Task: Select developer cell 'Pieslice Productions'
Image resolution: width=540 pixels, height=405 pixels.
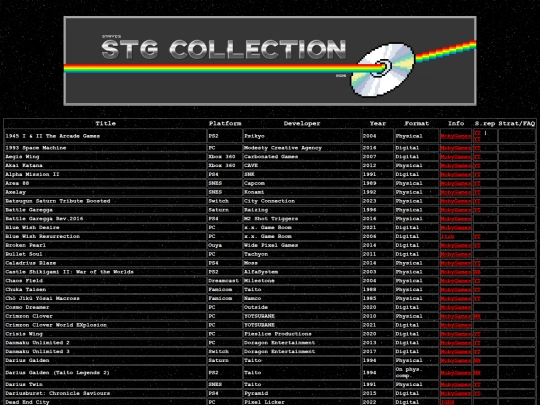Action: pos(302,334)
